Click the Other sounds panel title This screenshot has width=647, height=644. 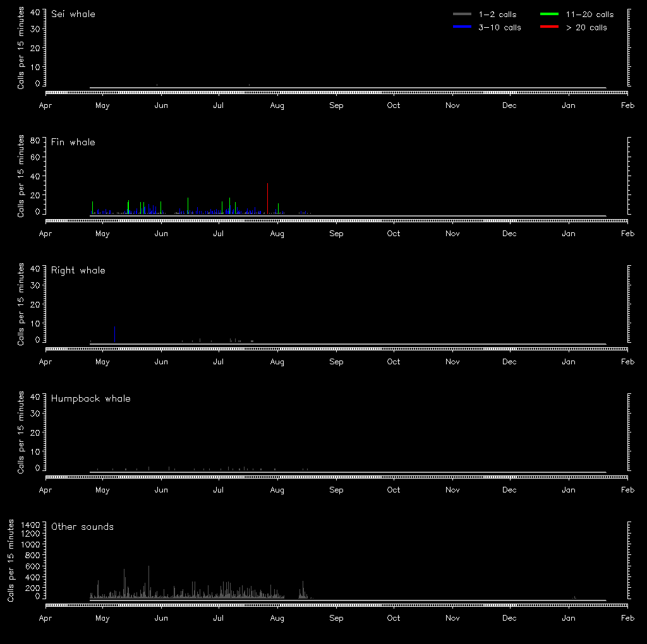pyautogui.click(x=83, y=527)
